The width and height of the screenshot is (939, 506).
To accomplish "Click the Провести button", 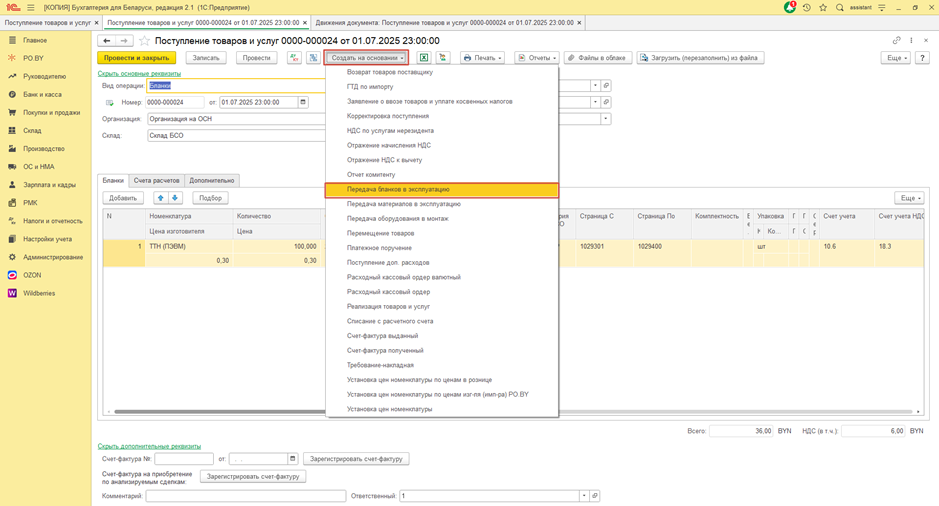I will (256, 58).
